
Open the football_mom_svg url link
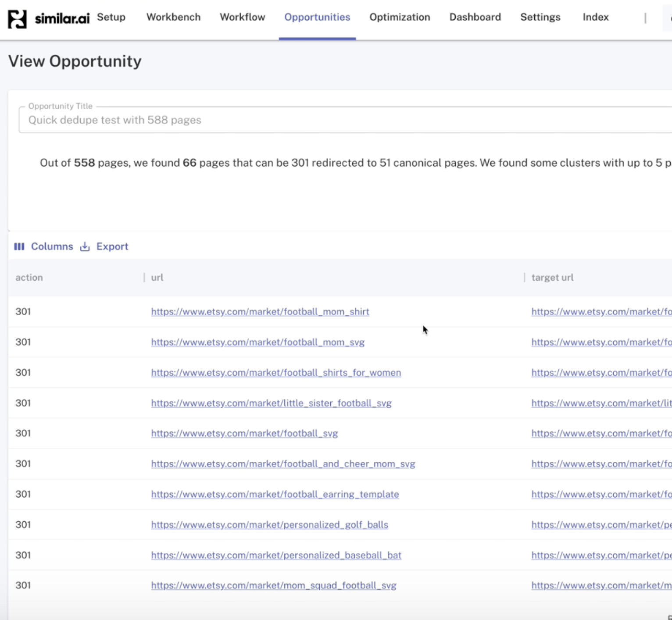point(257,342)
